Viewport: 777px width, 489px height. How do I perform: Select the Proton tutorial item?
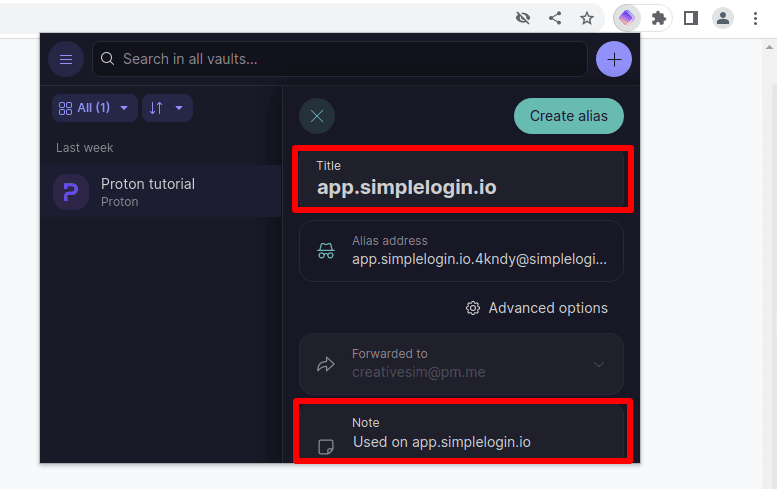161,191
